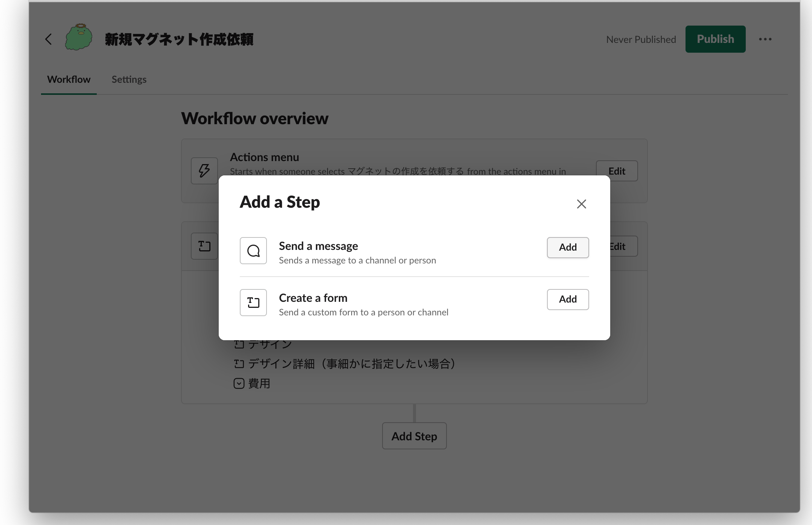The image size is (812, 525).
Task: Switch to the Workflow tab
Action: 69,79
